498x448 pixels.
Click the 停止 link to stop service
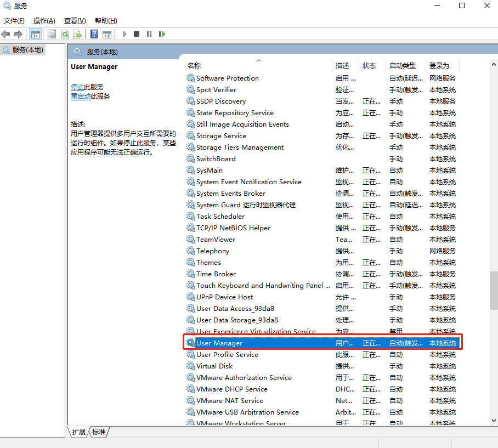pos(77,87)
